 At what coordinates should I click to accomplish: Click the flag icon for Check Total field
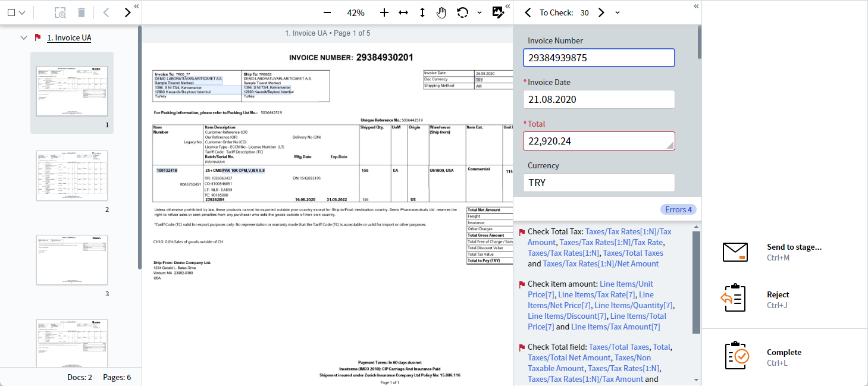[522, 347]
